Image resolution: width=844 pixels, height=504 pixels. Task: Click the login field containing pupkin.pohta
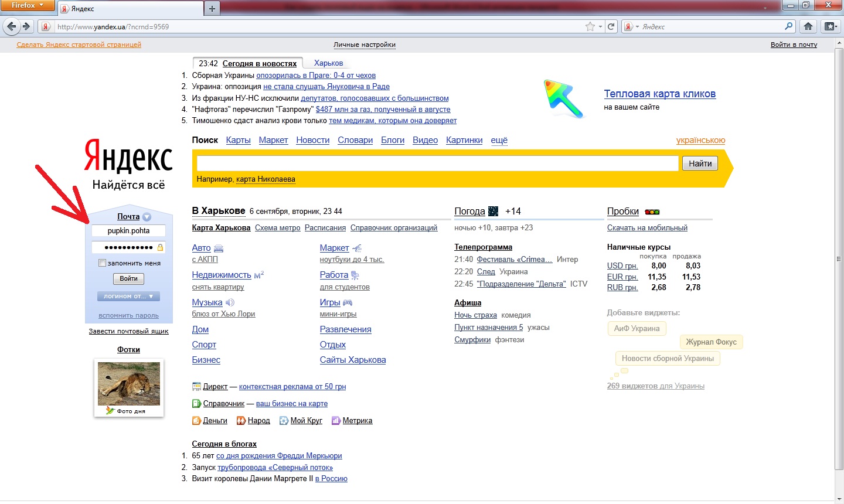coord(128,231)
